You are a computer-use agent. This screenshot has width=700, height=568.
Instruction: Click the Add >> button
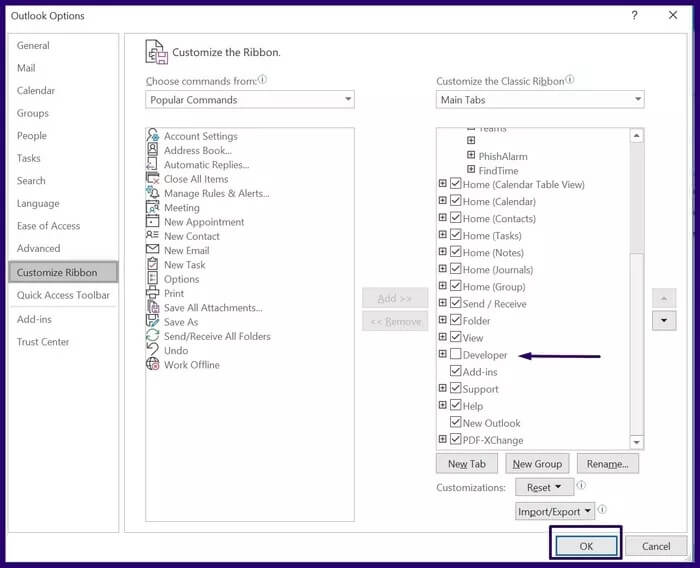(x=395, y=298)
